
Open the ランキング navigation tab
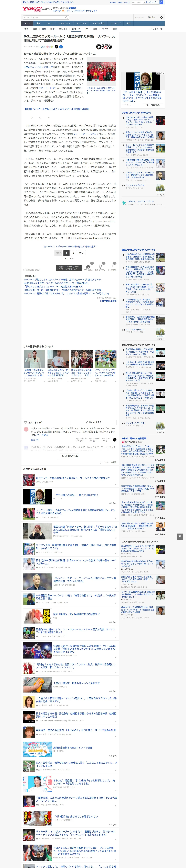coord(115,23)
